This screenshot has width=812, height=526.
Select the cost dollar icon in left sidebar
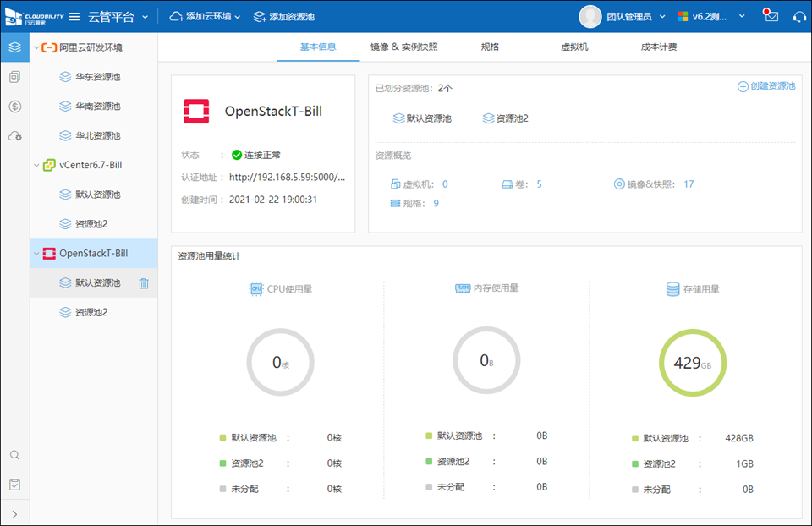tap(14, 107)
